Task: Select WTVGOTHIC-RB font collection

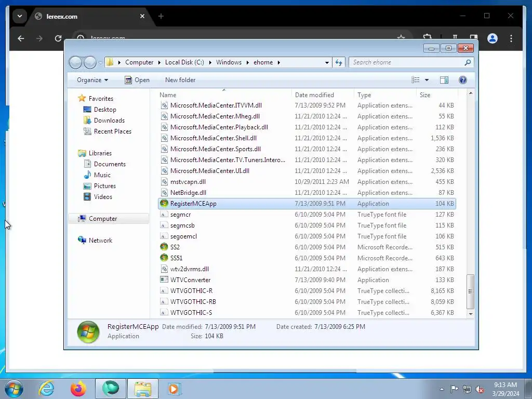Action: pos(193,302)
